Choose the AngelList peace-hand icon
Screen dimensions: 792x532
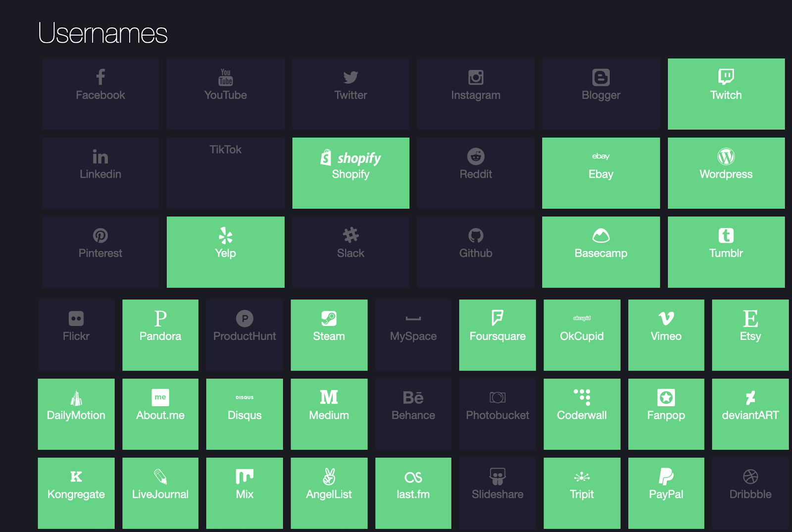click(x=329, y=477)
